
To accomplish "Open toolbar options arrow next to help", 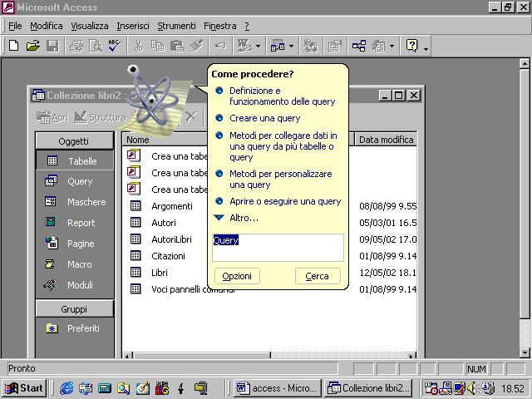I will click(426, 48).
